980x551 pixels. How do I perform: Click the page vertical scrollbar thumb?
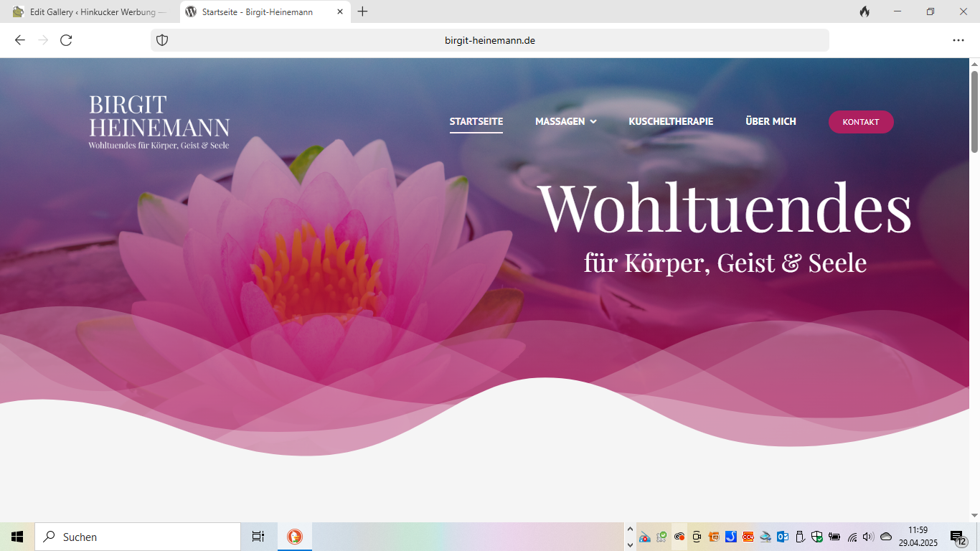click(974, 111)
